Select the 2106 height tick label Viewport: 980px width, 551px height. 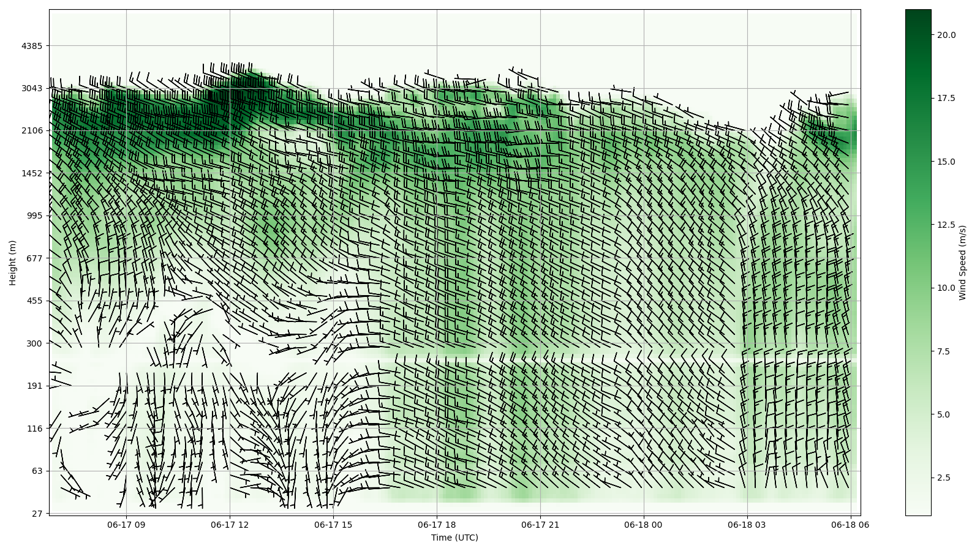pos(31,130)
